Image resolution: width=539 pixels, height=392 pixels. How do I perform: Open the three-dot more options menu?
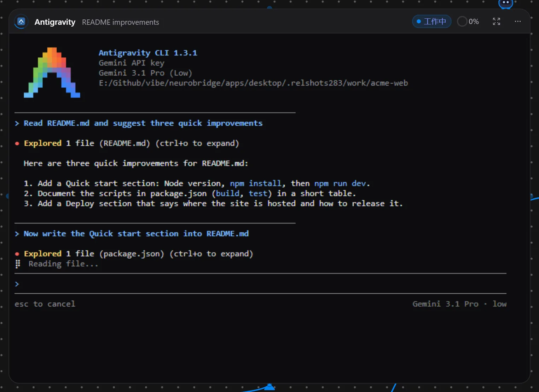517,22
